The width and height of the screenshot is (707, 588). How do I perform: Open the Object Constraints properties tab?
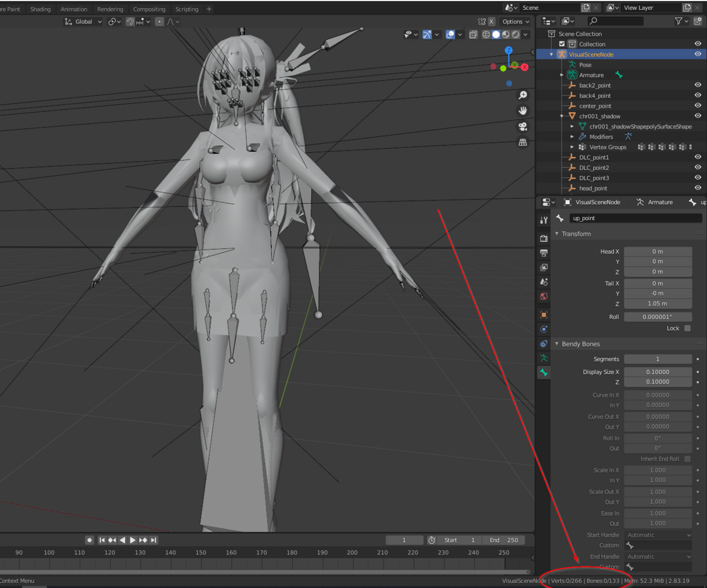coord(544,344)
